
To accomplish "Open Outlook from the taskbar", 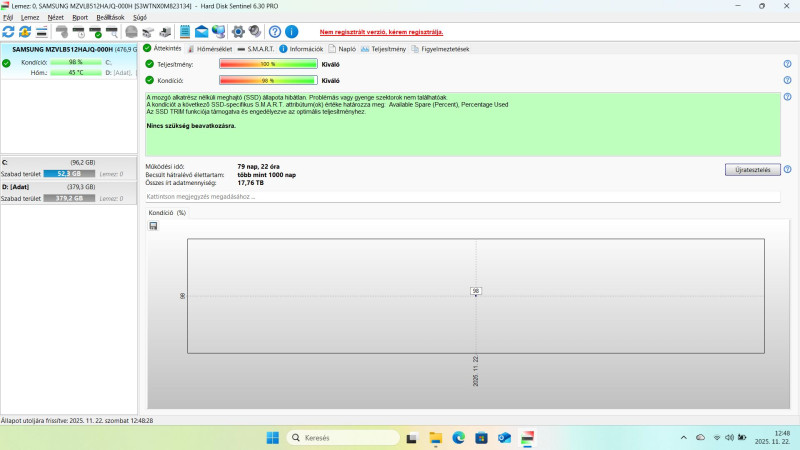I will coord(504,438).
